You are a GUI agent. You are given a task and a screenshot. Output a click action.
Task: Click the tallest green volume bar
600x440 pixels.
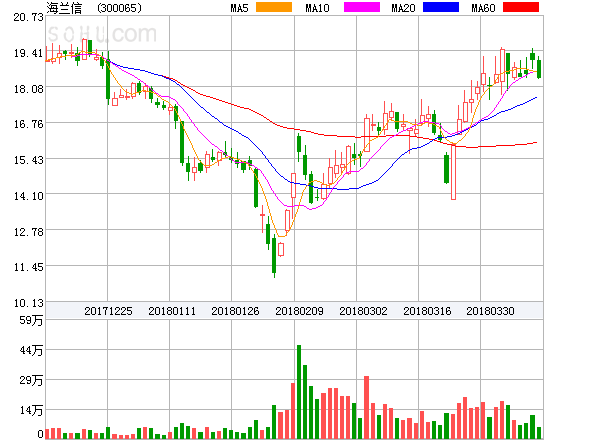pyautogui.click(x=299, y=392)
